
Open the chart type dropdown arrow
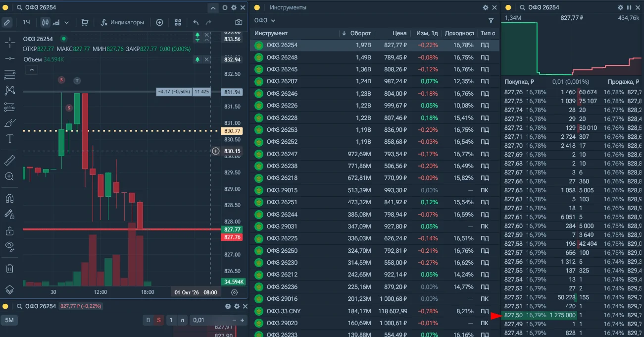pyautogui.click(x=66, y=22)
